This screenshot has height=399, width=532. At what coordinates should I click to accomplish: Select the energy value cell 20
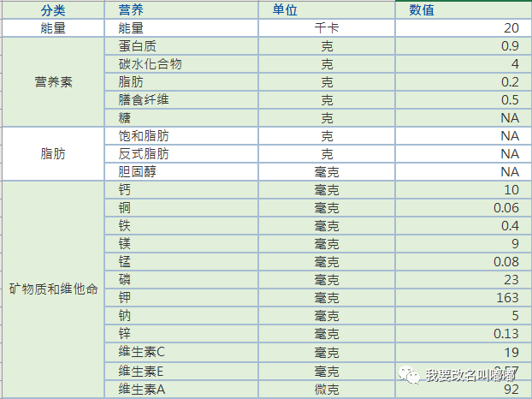pyautogui.click(x=464, y=28)
